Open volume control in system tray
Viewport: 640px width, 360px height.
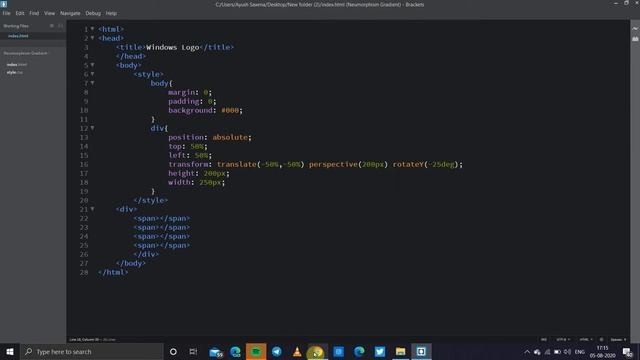click(567, 352)
